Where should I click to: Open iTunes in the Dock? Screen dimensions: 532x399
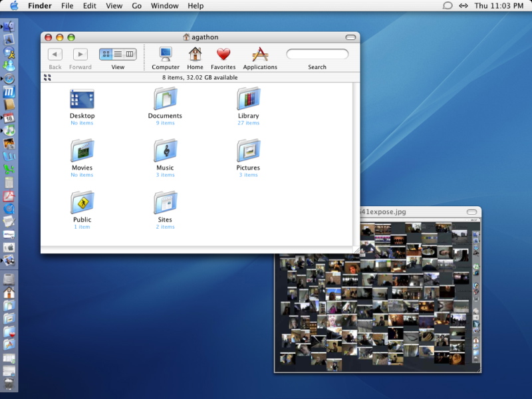9,130
